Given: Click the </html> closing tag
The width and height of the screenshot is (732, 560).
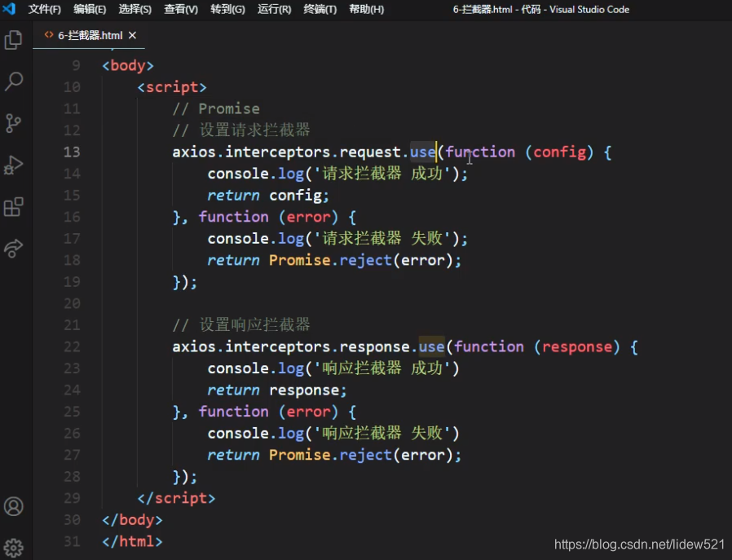Looking at the screenshot, I should (x=132, y=542).
